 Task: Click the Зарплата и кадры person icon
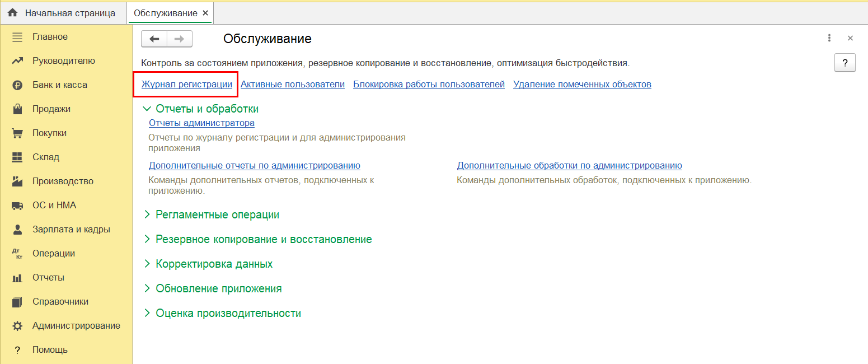point(17,230)
